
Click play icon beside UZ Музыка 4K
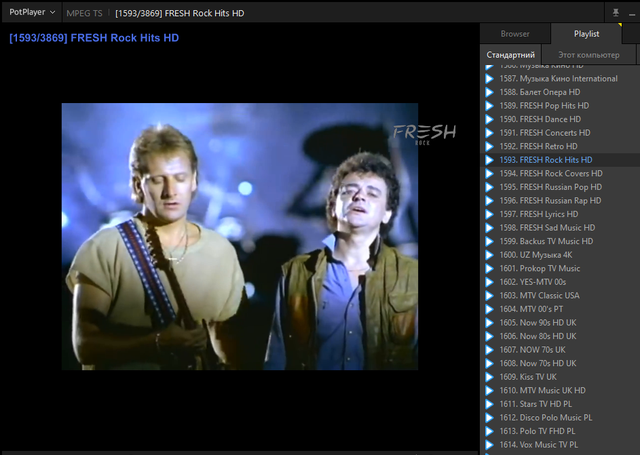(489, 255)
